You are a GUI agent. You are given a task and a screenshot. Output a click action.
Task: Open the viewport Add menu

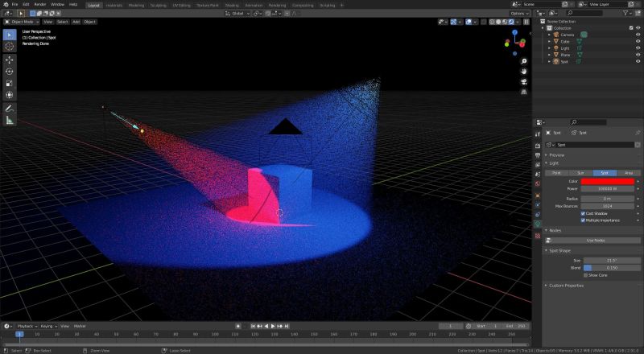pos(76,22)
